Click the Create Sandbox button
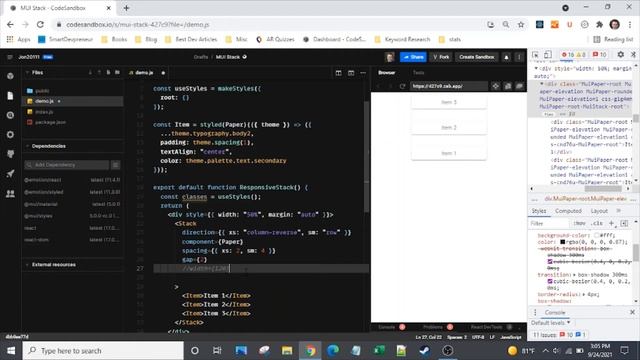Image resolution: width=640 pixels, height=360 pixels. pyautogui.click(x=476, y=57)
